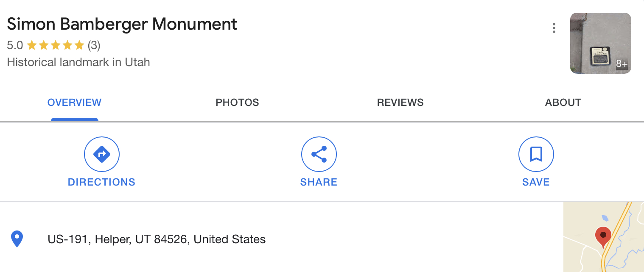Click the blue location pin icon
644x272 pixels.
tap(17, 239)
